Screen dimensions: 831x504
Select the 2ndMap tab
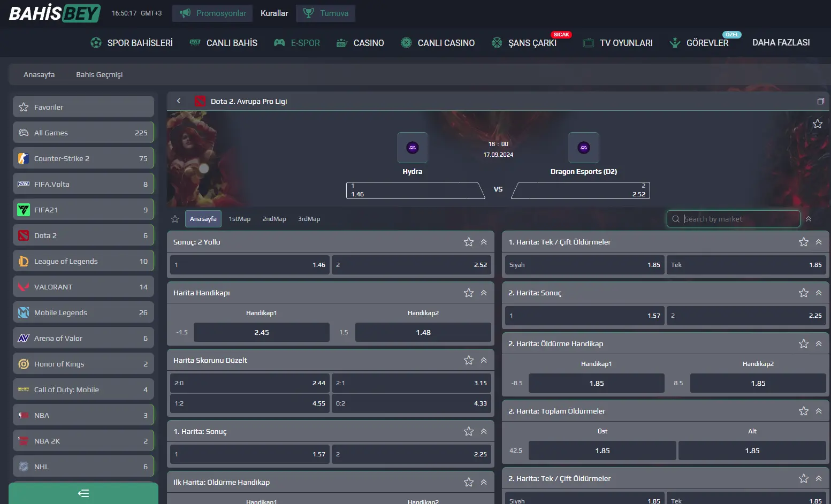pyautogui.click(x=274, y=219)
